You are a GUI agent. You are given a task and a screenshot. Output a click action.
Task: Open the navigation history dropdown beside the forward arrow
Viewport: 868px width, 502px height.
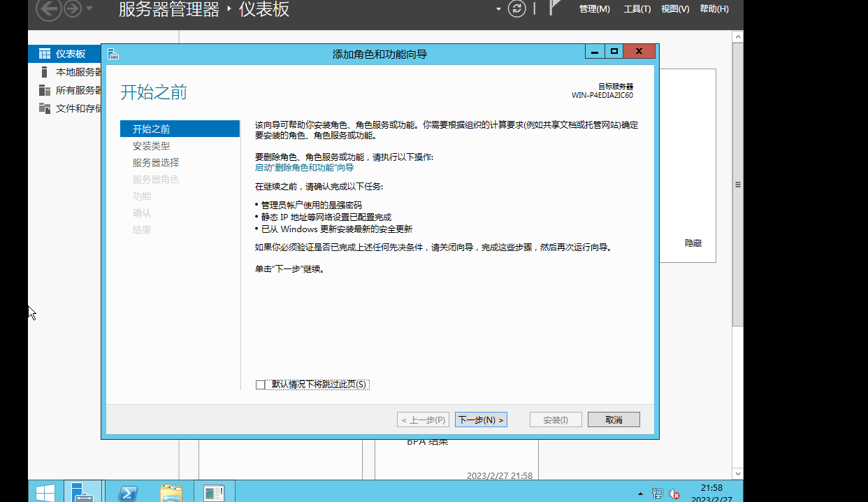click(x=89, y=9)
